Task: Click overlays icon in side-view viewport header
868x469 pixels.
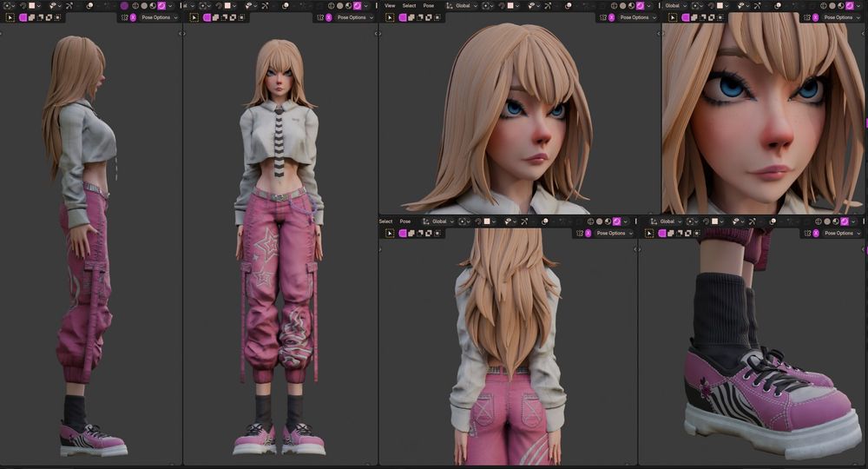Action: pyautogui.click(x=89, y=5)
